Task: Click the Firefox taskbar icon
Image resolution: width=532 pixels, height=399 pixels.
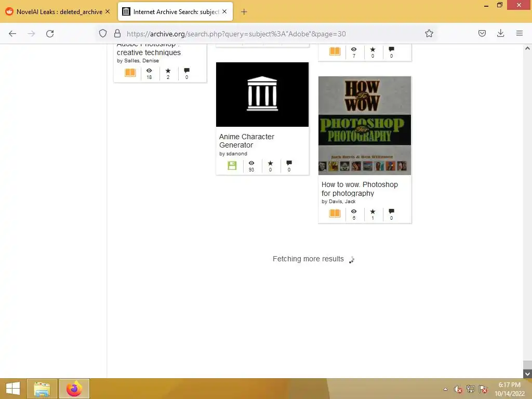Action: [x=74, y=389]
